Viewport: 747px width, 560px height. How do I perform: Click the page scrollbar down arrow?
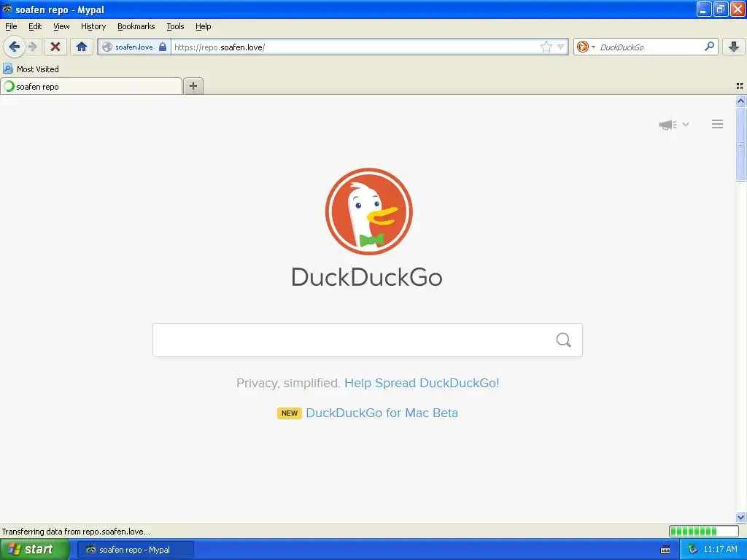[x=740, y=517]
